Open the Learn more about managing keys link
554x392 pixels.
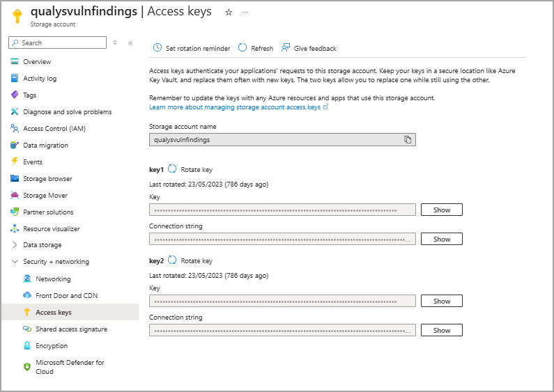(x=235, y=107)
